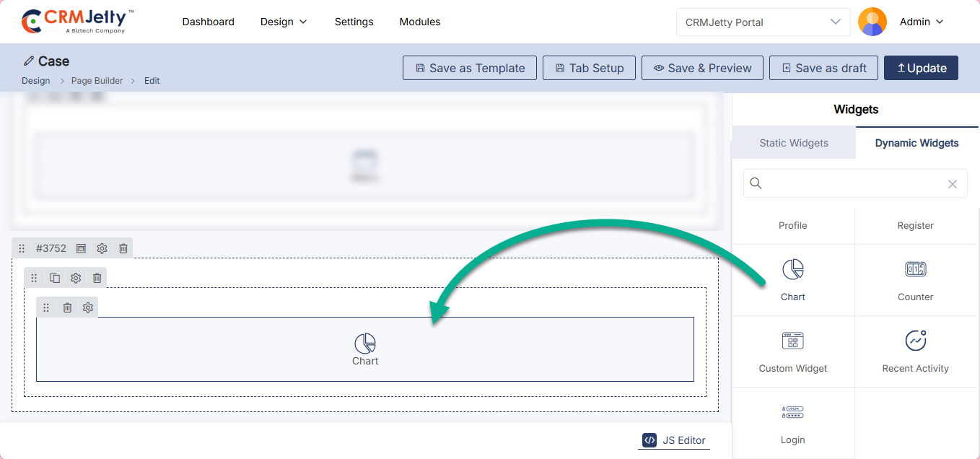Expand the Design menu dropdown
The image size is (980, 459).
pyautogui.click(x=284, y=22)
